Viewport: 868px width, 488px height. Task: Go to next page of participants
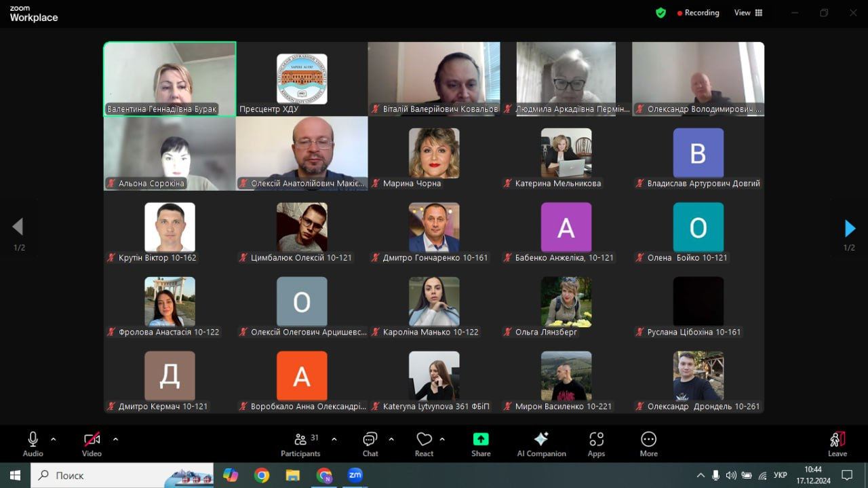[850, 228]
